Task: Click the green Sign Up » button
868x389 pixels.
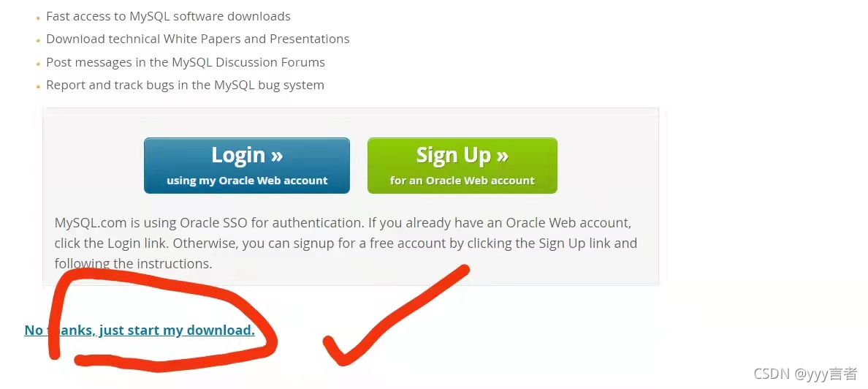Action: pyautogui.click(x=462, y=166)
